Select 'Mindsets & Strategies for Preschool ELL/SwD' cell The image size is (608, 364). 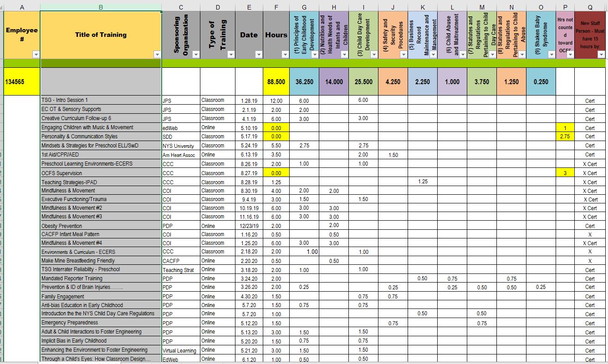[x=101, y=146]
